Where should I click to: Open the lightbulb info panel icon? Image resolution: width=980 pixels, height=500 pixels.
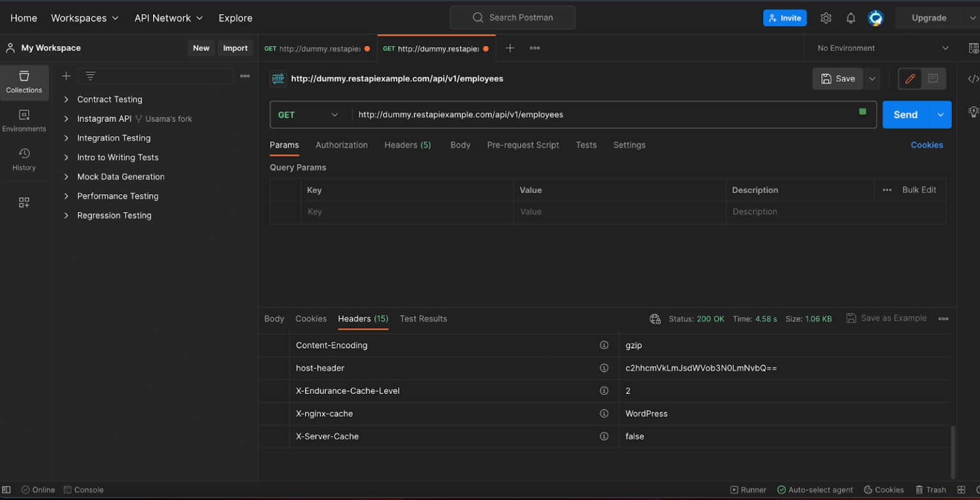973,112
